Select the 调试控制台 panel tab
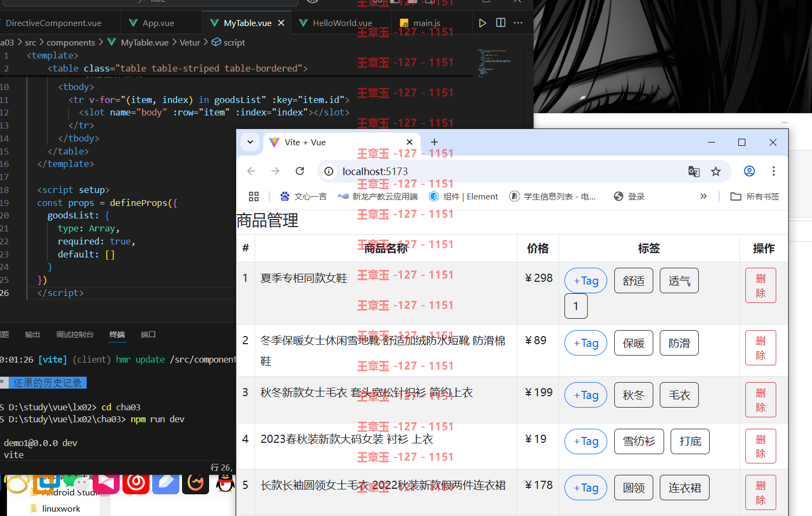Viewport: 812px width, 516px height. pyautogui.click(x=75, y=334)
